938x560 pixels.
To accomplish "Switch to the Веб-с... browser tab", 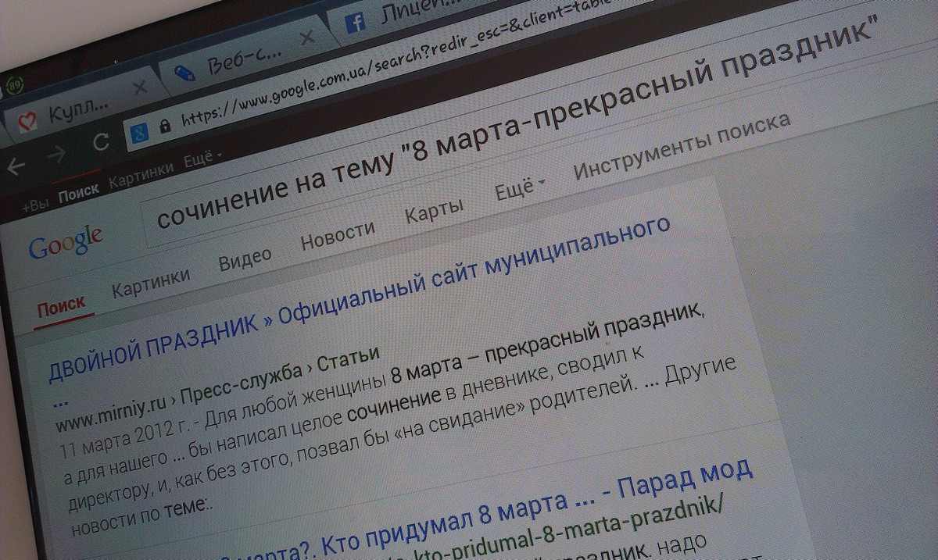I will 242,59.
